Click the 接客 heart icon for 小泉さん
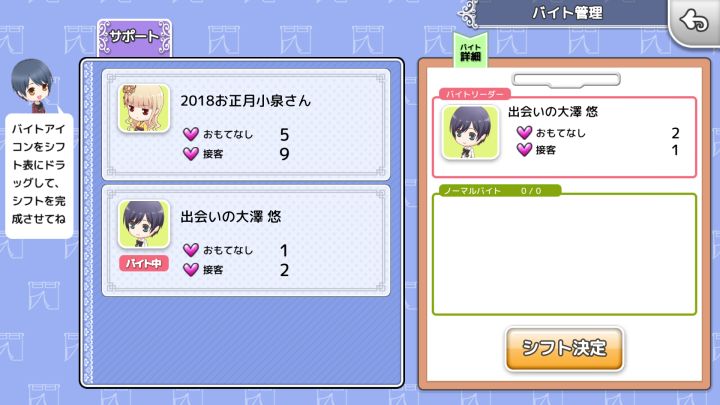This screenshot has height=405, width=720. point(191,153)
